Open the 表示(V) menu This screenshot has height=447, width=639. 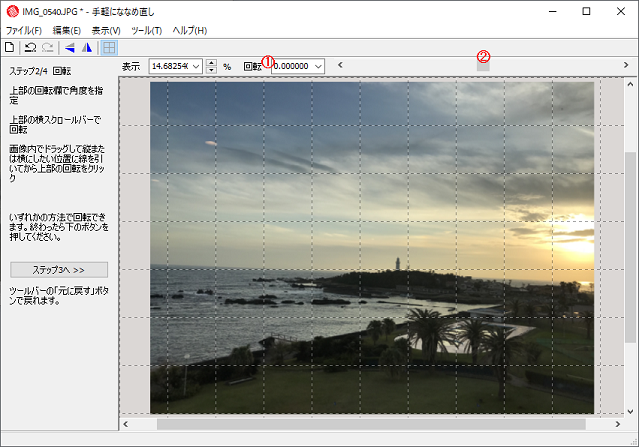pyautogui.click(x=106, y=31)
